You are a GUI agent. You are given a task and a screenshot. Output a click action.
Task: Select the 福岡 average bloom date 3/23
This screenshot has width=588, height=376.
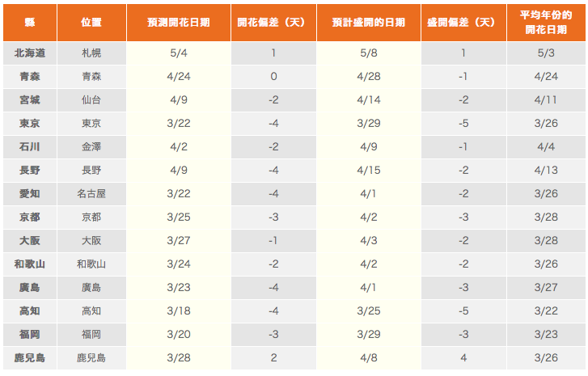546,335
